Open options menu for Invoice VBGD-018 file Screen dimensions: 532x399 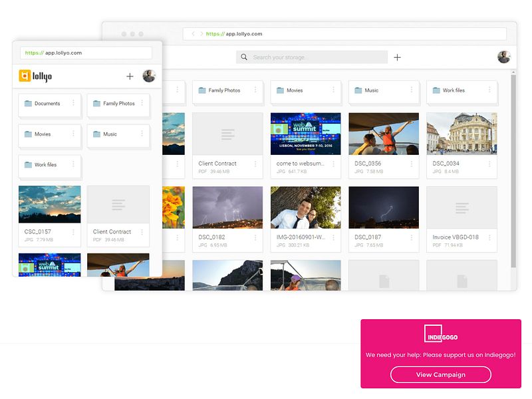(x=489, y=237)
